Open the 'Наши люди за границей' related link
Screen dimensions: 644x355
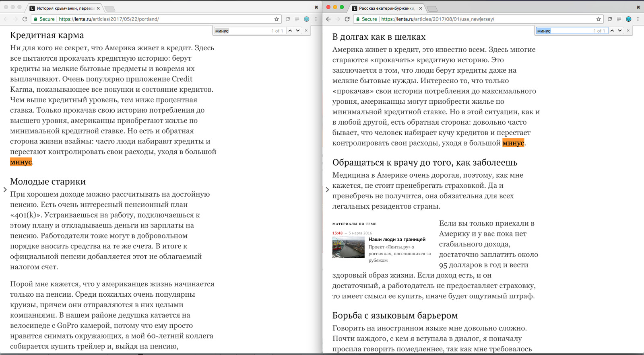click(397, 239)
